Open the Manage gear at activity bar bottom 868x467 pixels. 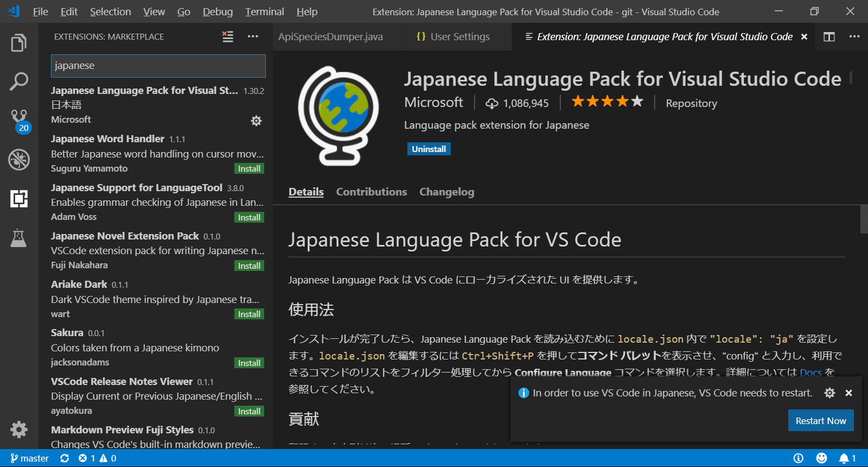[x=19, y=430]
